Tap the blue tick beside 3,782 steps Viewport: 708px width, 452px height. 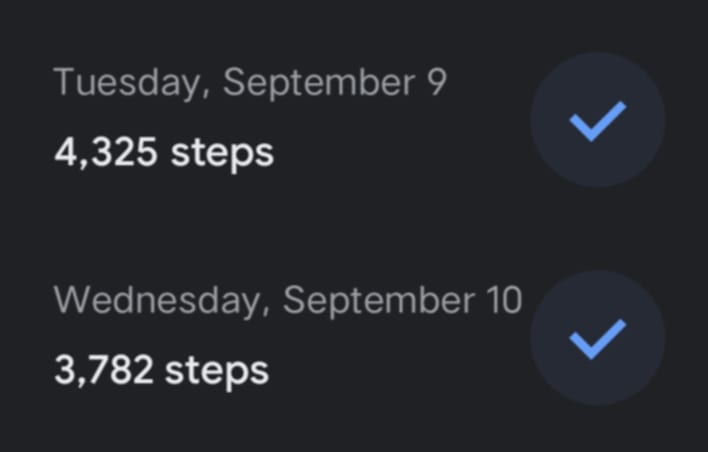(x=597, y=338)
